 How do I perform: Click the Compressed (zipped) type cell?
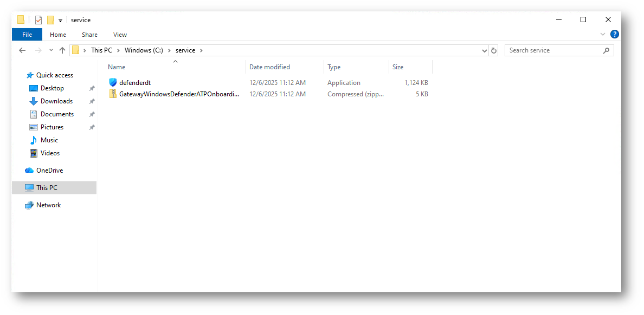click(356, 94)
